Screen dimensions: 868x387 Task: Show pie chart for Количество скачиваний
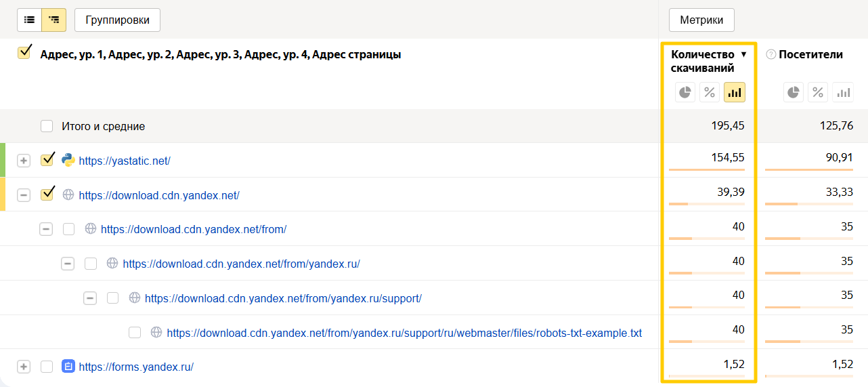[x=685, y=92]
